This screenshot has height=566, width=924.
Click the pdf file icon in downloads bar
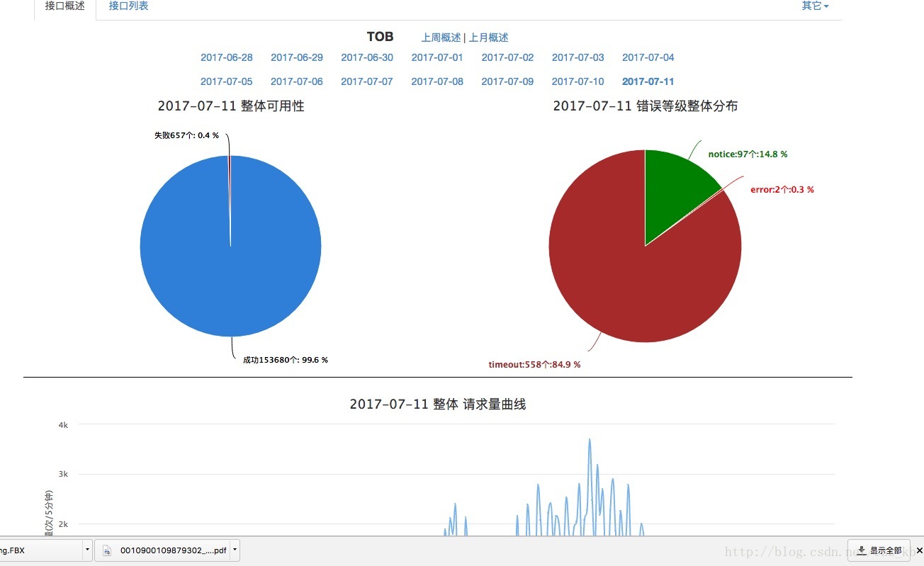point(107,550)
